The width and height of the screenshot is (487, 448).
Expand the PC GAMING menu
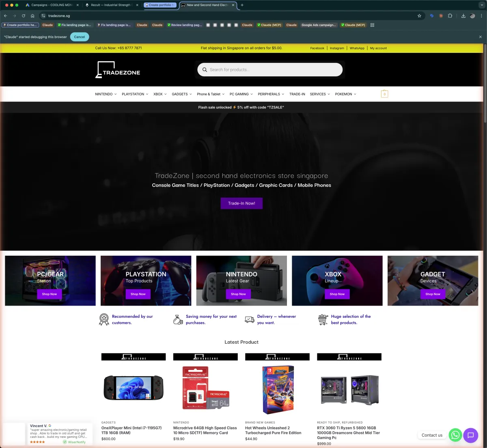tap(241, 94)
